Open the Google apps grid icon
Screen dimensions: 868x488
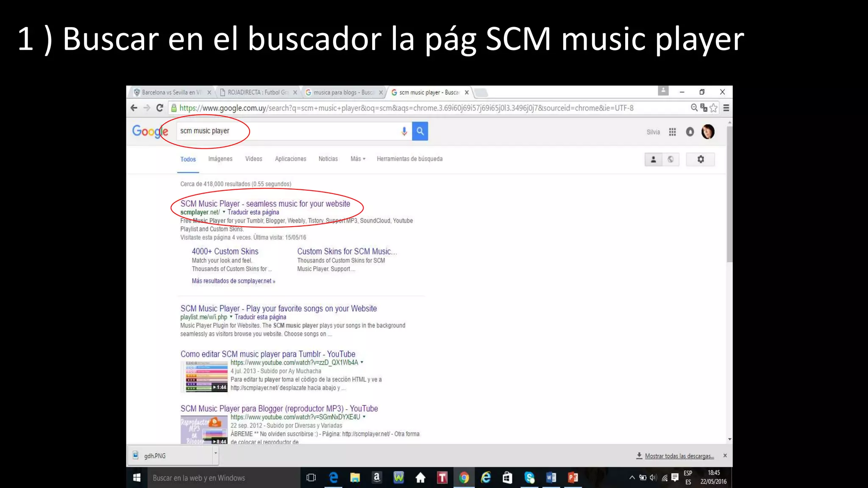[672, 132]
